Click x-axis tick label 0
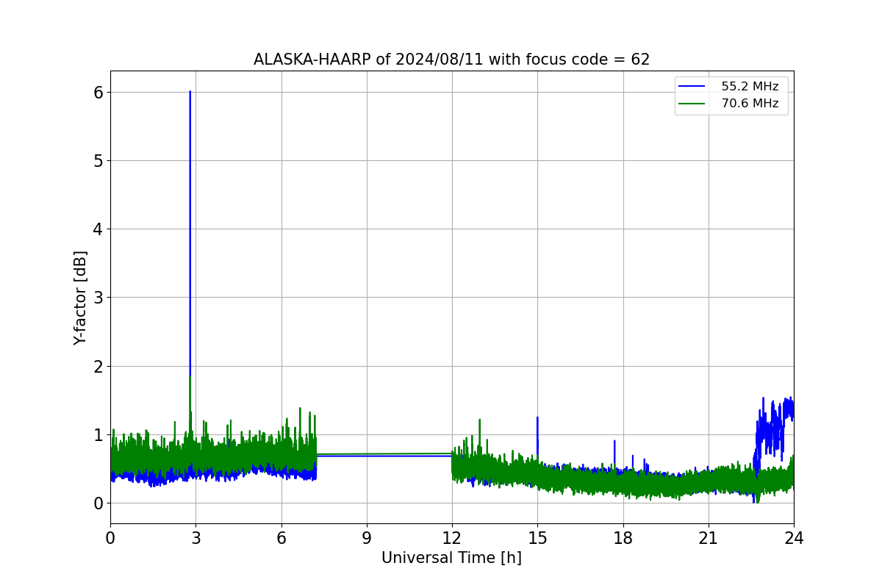 click(x=110, y=537)
